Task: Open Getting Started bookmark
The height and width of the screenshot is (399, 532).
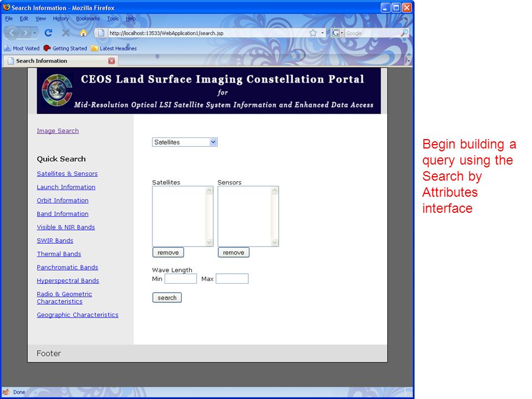Action: 65,49
